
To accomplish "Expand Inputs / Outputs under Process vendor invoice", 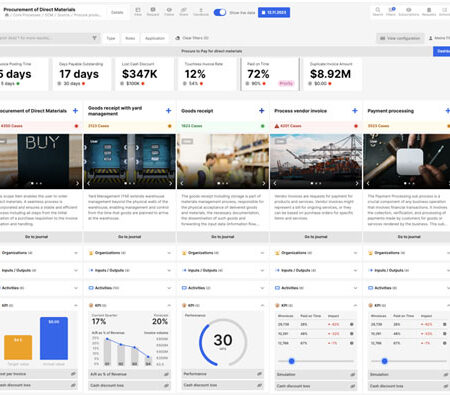I will (316, 270).
